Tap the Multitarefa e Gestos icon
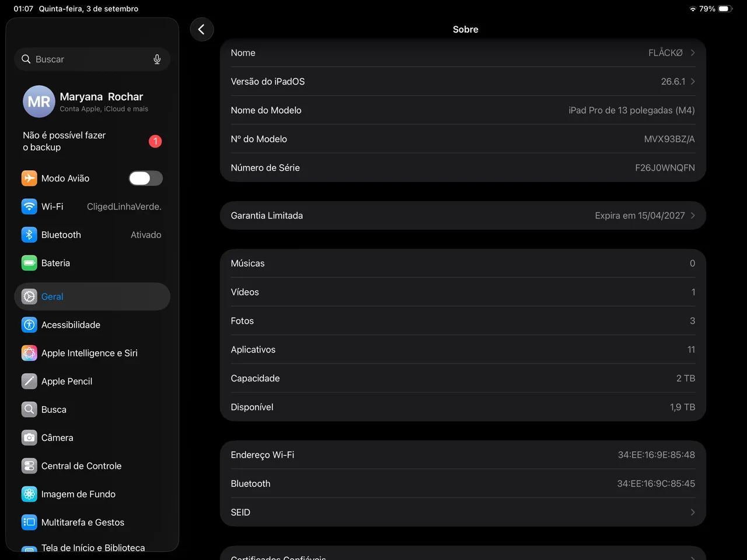Image resolution: width=747 pixels, height=560 pixels. (x=29, y=522)
